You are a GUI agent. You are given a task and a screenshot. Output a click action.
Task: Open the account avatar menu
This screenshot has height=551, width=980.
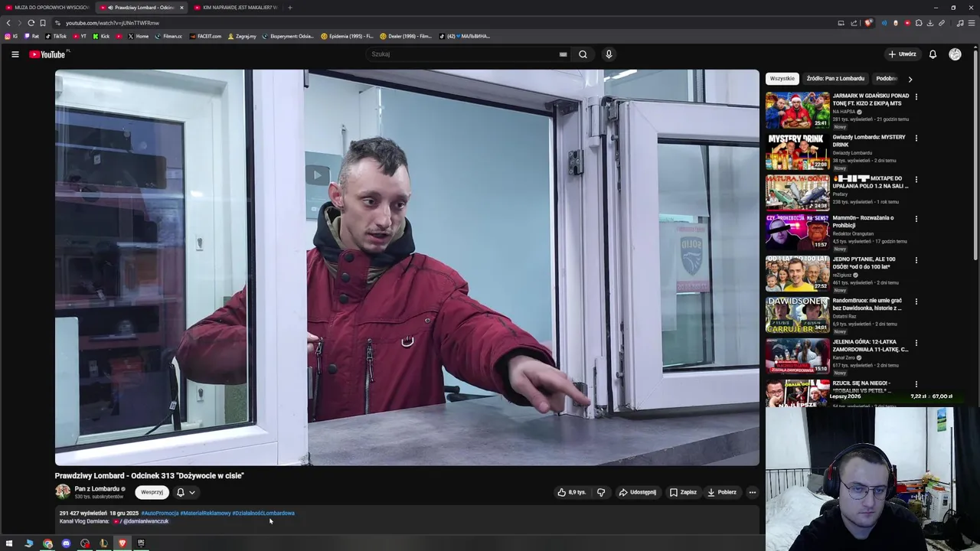pos(955,54)
